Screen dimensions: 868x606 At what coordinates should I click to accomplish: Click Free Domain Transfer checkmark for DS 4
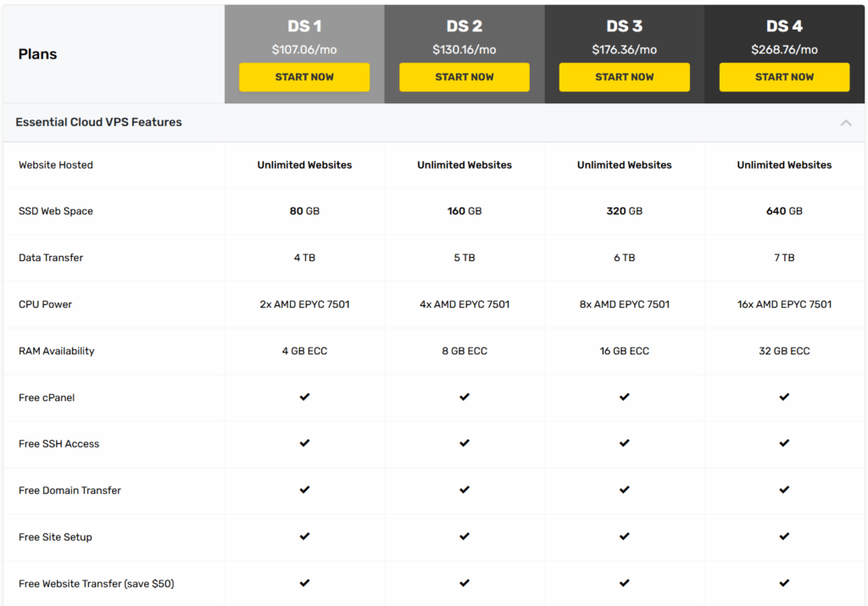(x=784, y=490)
